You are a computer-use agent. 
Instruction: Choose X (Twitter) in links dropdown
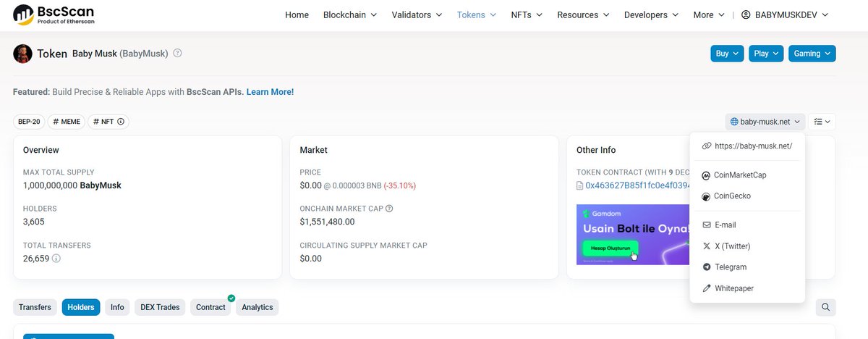(x=747, y=246)
